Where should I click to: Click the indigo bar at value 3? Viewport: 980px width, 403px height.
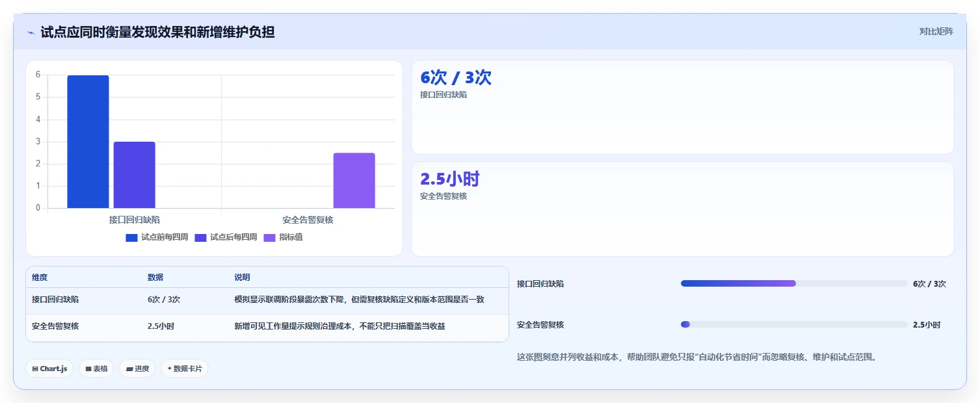135,175
